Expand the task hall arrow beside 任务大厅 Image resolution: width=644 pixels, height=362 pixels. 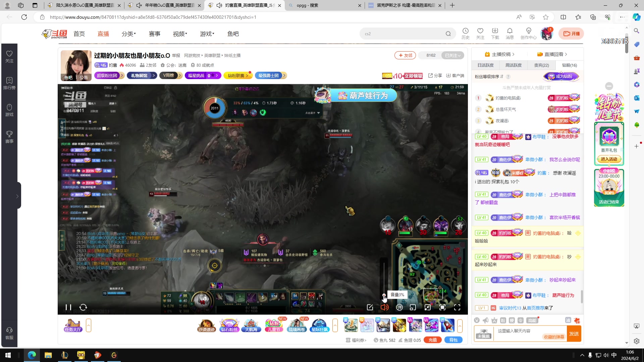[89, 325]
